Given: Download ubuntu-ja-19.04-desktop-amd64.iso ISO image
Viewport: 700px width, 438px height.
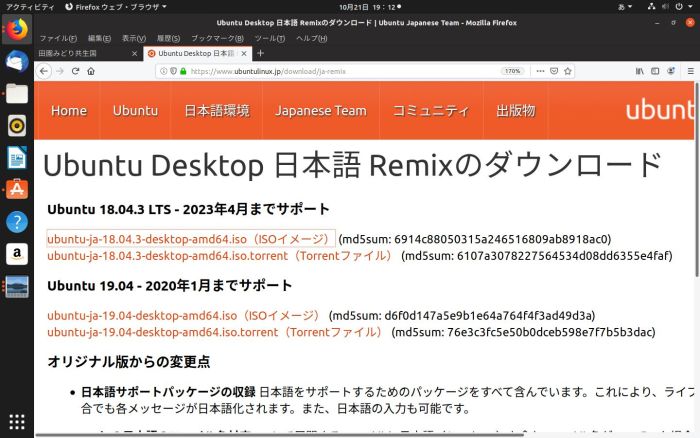Looking at the screenshot, I should coord(186,316).
